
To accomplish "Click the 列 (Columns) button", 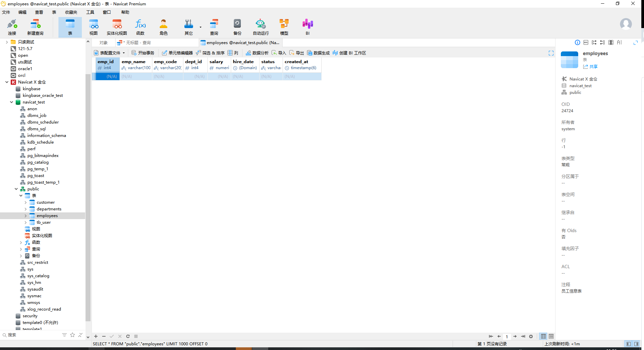I will coord(233,53).
